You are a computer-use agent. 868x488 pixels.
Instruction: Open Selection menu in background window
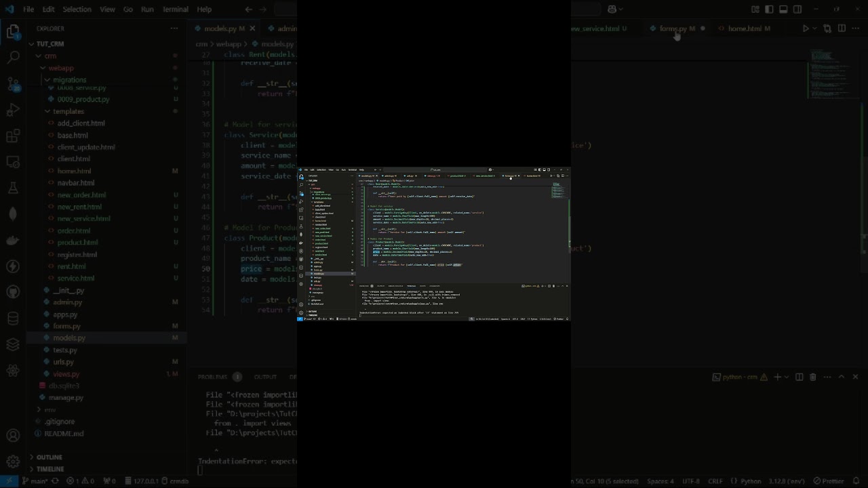point(77,9)
